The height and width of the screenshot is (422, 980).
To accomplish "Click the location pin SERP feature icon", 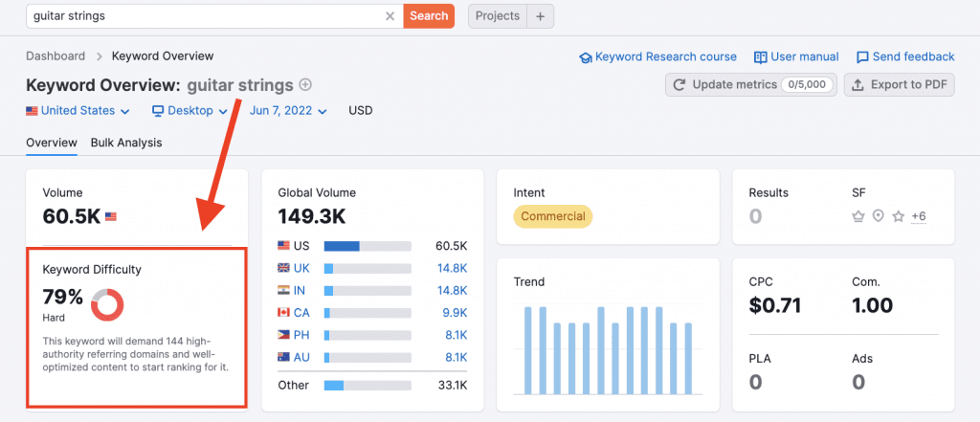I will [x=879, y=216].
